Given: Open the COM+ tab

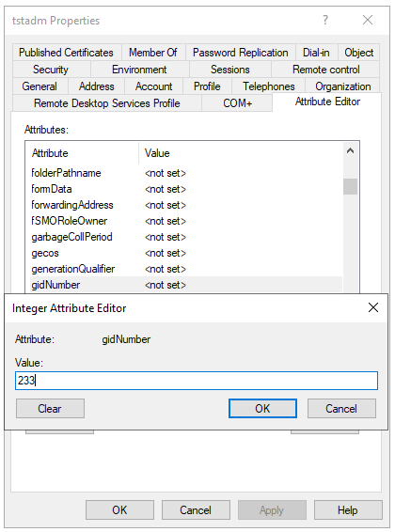Looking at the screenshot, I should [x=237, y=103].
